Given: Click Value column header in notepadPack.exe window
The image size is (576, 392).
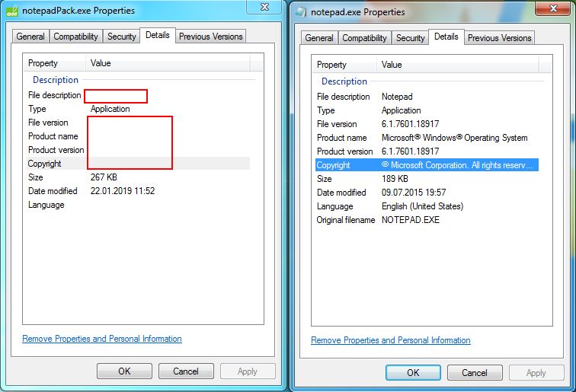Looking at the screenshot, I should (x=168, y=63).
